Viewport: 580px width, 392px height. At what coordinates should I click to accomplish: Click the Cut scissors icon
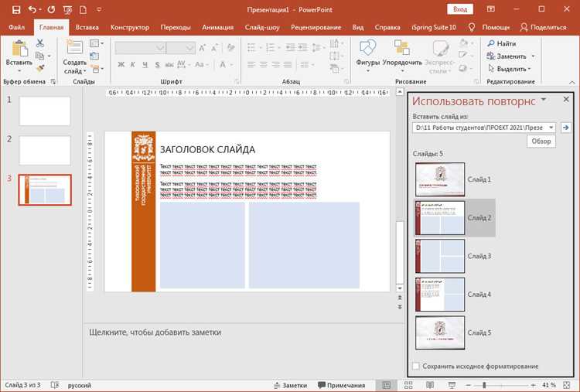pos(40,43)
